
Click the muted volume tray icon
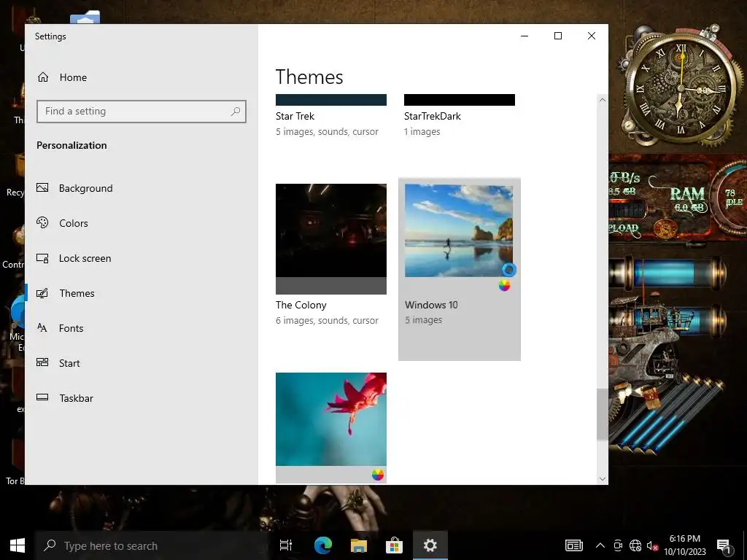653,545
